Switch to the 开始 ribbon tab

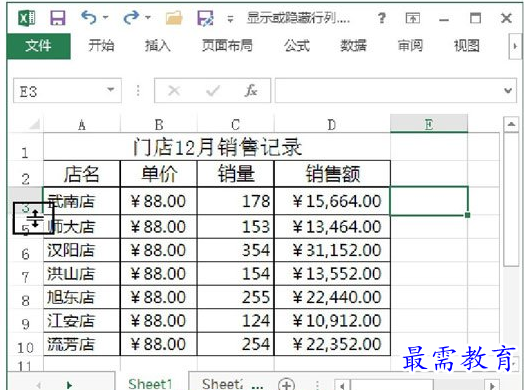point(101,45)
